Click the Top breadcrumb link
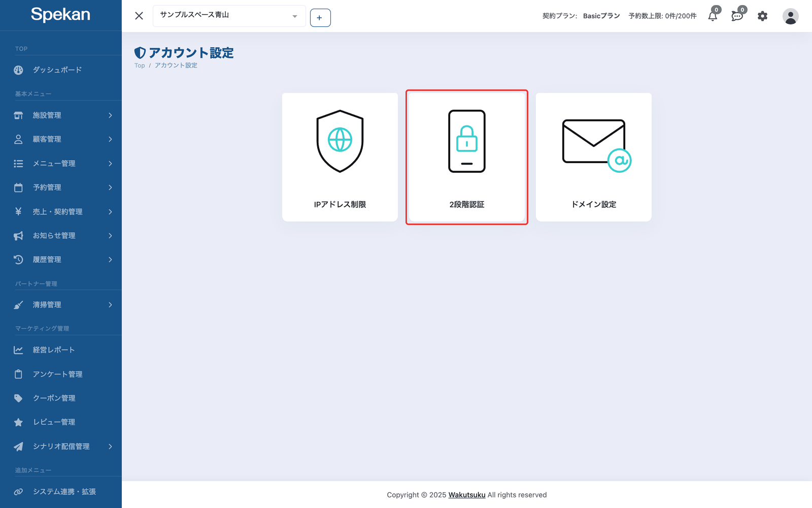 click(x=140, y=66)
